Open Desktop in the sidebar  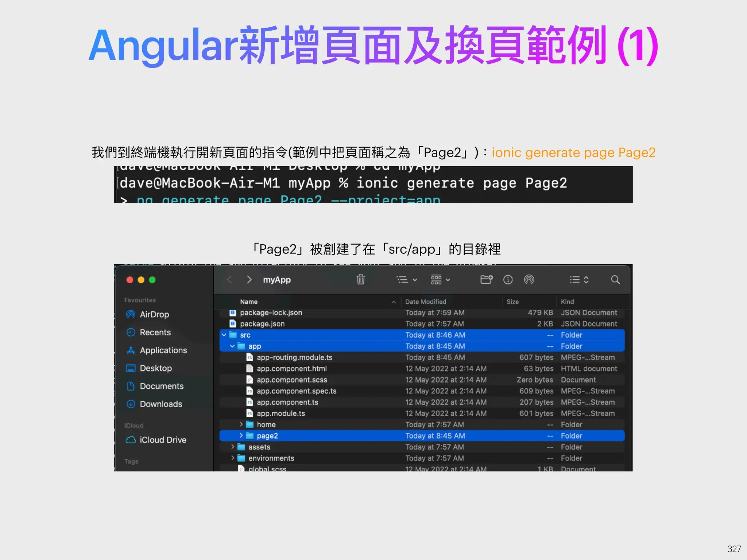point(149,368)
